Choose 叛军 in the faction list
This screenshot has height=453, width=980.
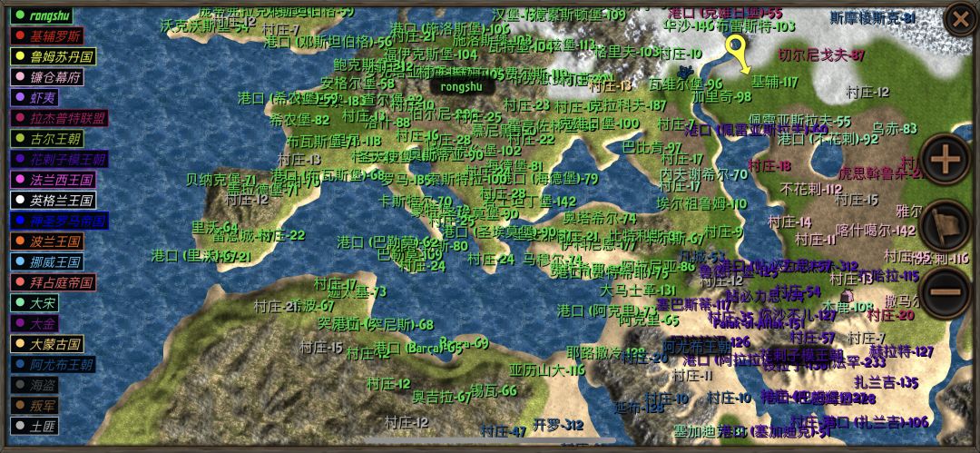point(34,406)
